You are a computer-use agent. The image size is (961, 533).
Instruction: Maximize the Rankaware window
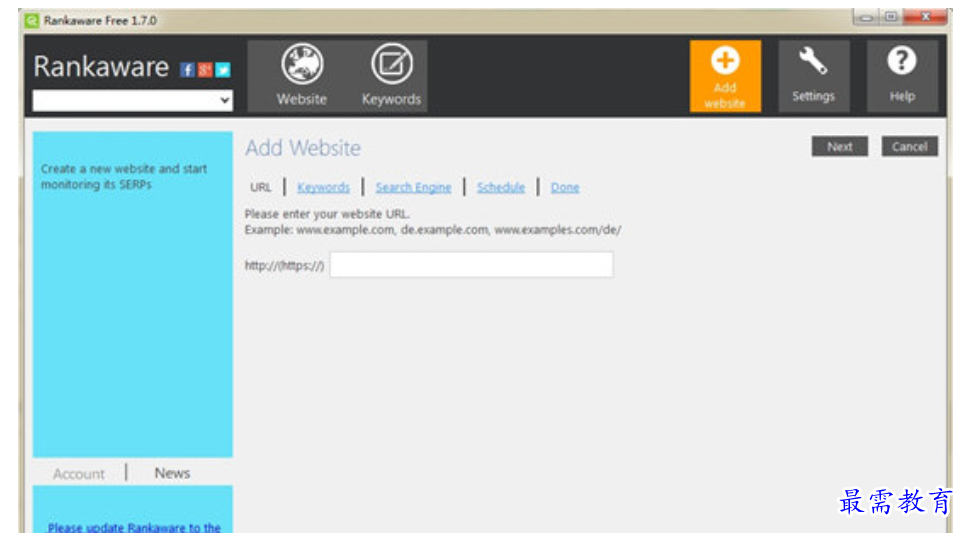click(x=891, y=17)
